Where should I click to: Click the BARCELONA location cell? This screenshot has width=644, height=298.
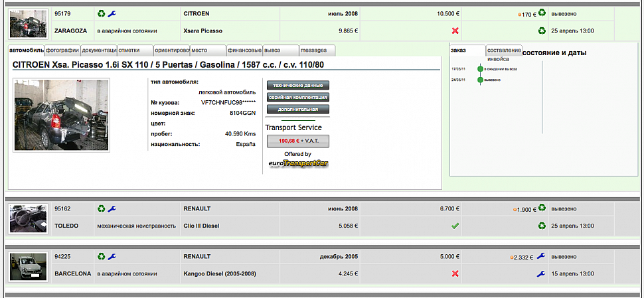(x=72, y=274)
